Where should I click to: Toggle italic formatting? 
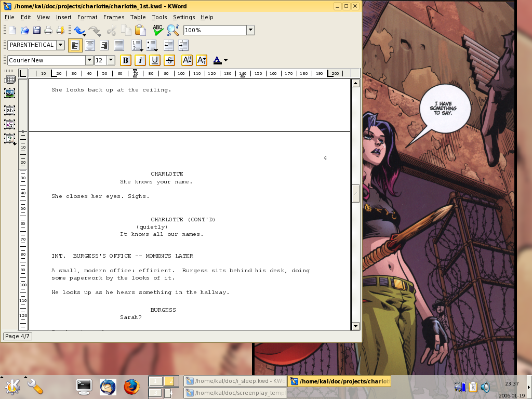coord(140,60)
